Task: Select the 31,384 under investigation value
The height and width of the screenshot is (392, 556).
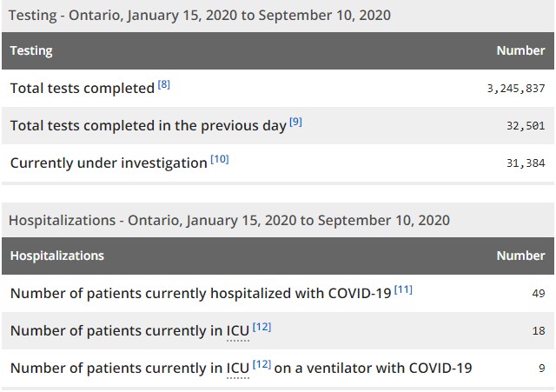Action: [526, 163]
